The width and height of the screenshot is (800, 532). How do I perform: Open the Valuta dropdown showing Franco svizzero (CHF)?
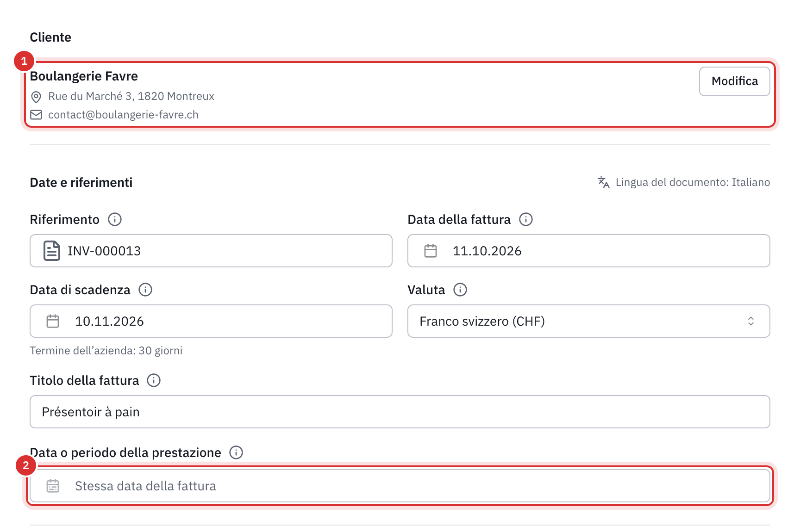pyautogui.click(x=588, y=321)
